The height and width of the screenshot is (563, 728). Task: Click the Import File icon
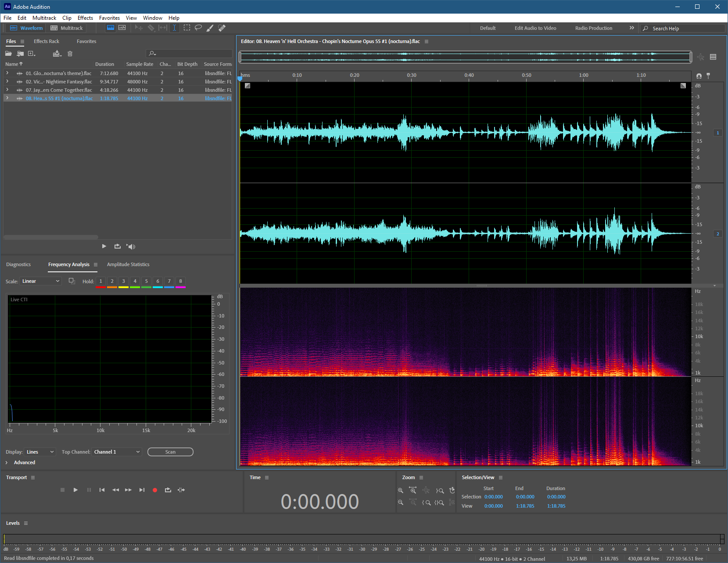point(20,54)
